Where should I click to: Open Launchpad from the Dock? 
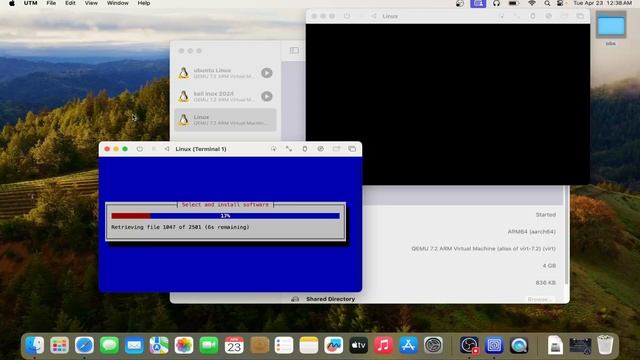(60, 345)
